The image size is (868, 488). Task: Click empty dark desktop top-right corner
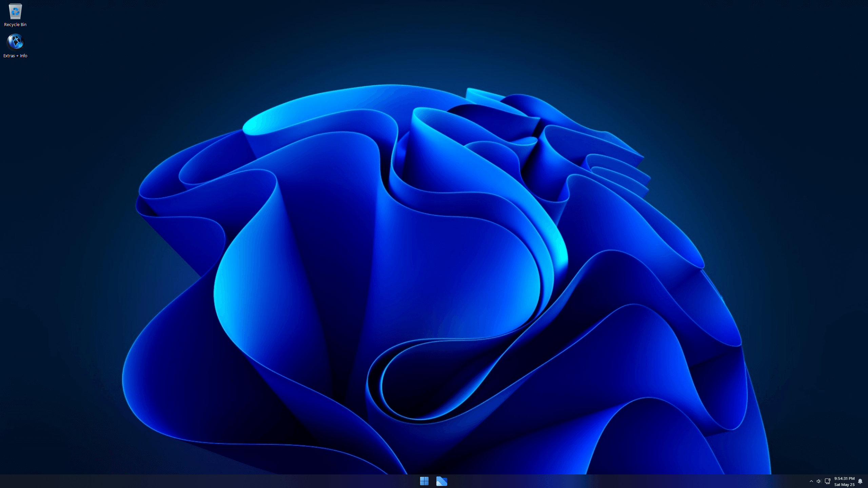coord(831,27)
